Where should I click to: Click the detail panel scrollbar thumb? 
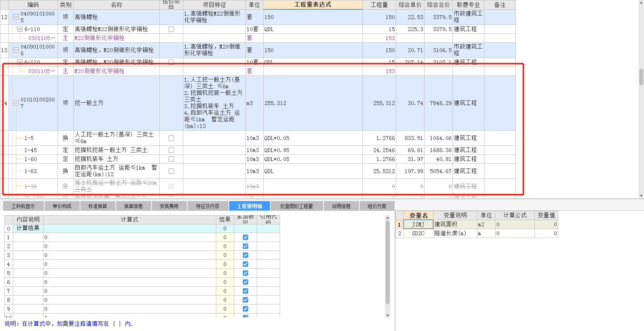tap(387, 262)
